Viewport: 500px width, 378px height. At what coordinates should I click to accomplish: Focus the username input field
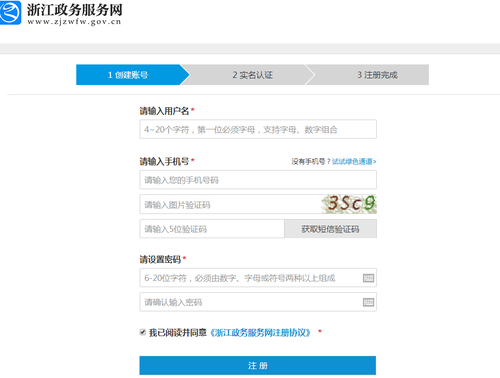click(x=258, y=129)
